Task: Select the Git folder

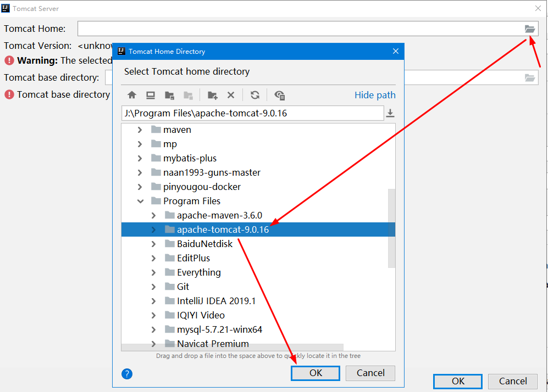Action: pos(183,287)
